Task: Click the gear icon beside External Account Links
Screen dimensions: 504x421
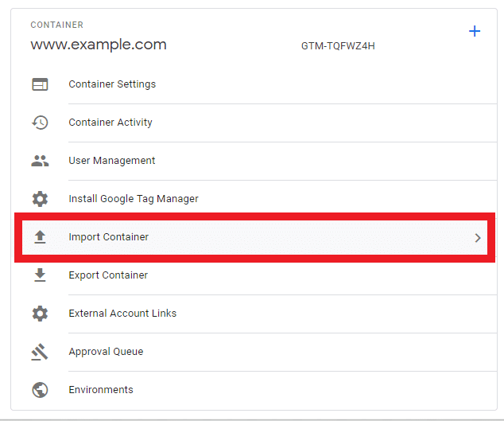Action: tap(40, 314)
